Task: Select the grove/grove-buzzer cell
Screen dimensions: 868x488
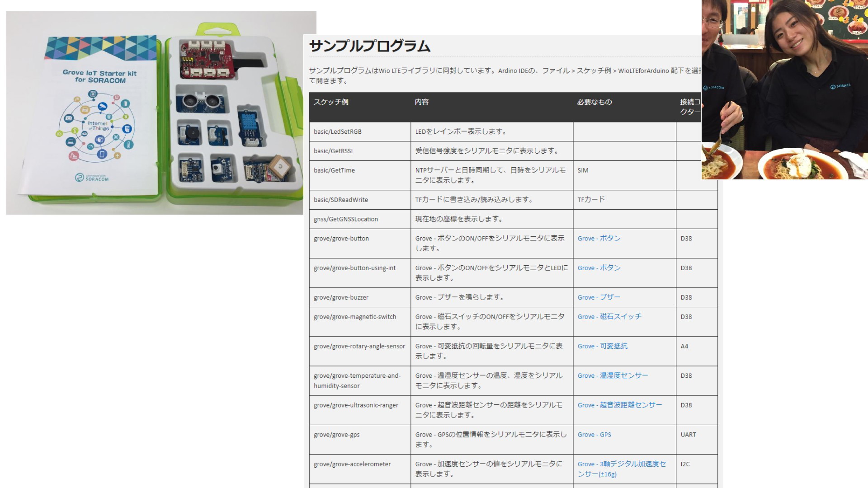Action: click(x=360, y=298)
